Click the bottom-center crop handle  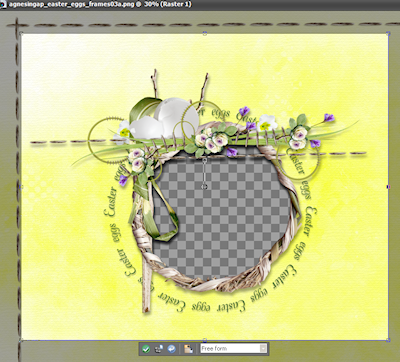pyautogui.click(x=205, y=340)
